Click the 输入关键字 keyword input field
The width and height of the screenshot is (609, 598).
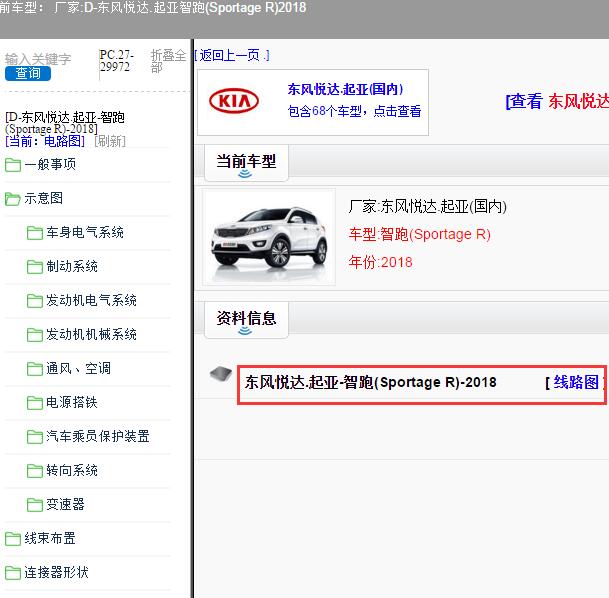click(38, 59)
